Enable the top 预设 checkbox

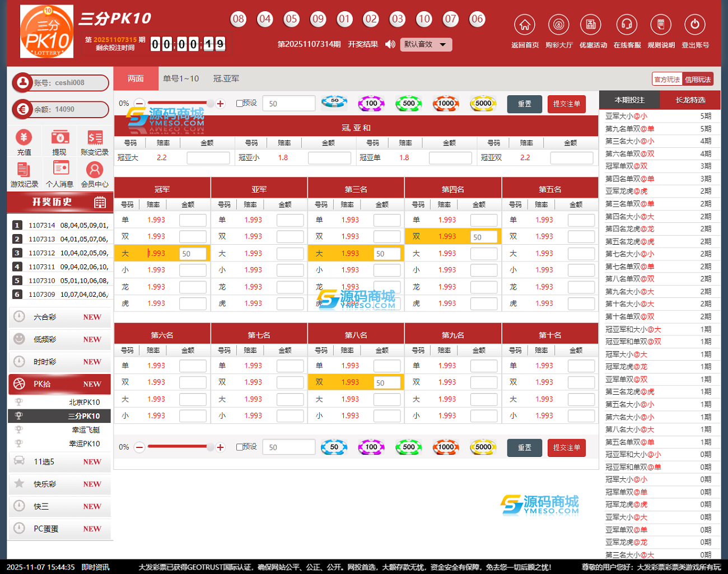(x=240, y=104)
